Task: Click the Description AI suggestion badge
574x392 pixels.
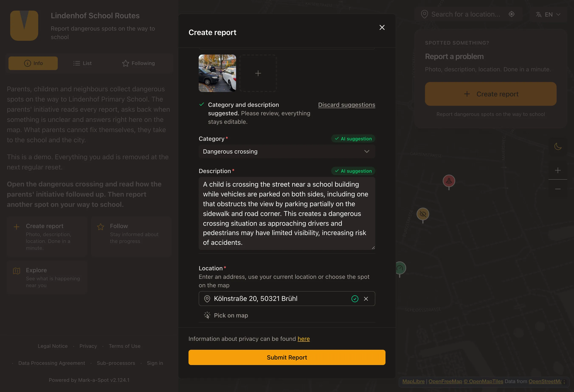Action: pos(353,171)
